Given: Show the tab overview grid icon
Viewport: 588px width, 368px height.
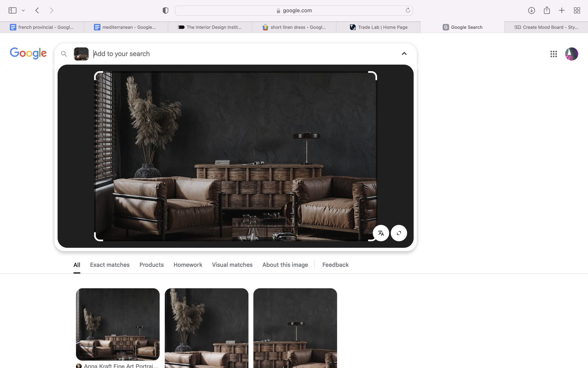Looking at the screenshot, I should pyautogui.click(x=577, y=10).
